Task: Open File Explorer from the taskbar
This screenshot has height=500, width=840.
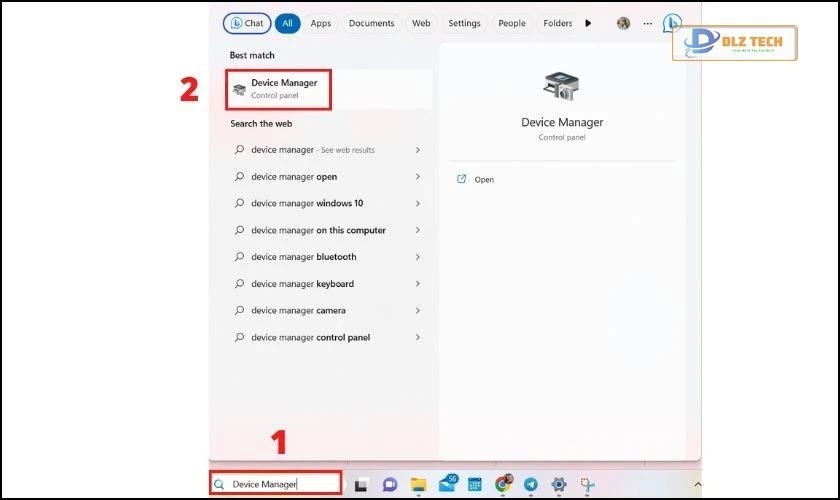Action: (x=418, y=484)
